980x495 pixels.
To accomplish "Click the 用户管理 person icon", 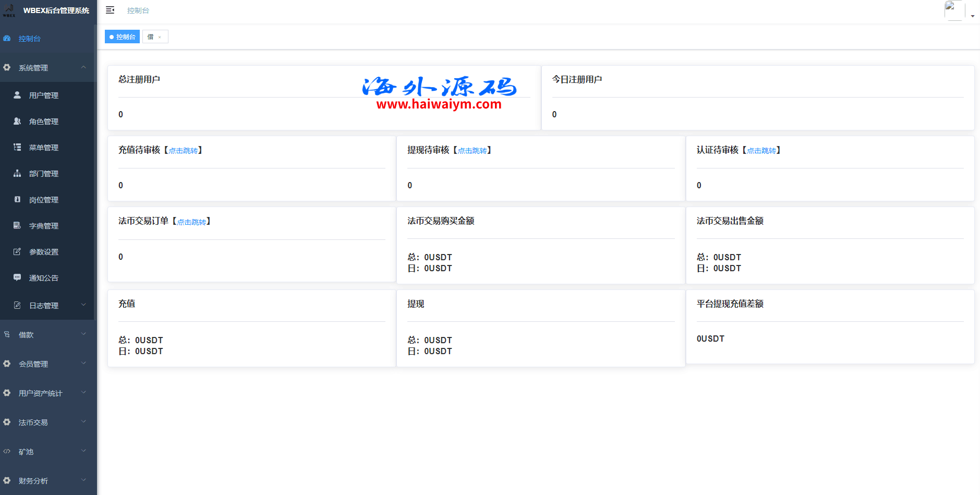I will [x=17, y=95].
